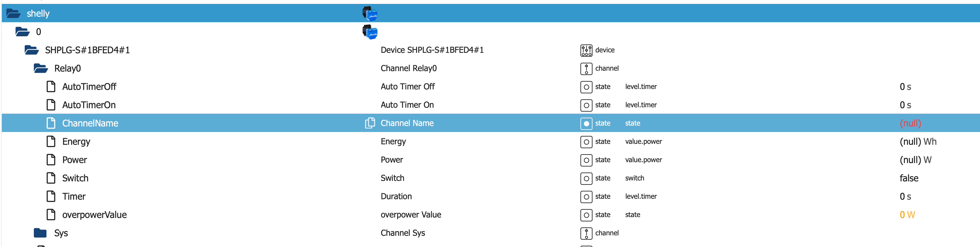Click the copy icon beside Channel Name
This screenshot has height=247, width=980.
370,123
